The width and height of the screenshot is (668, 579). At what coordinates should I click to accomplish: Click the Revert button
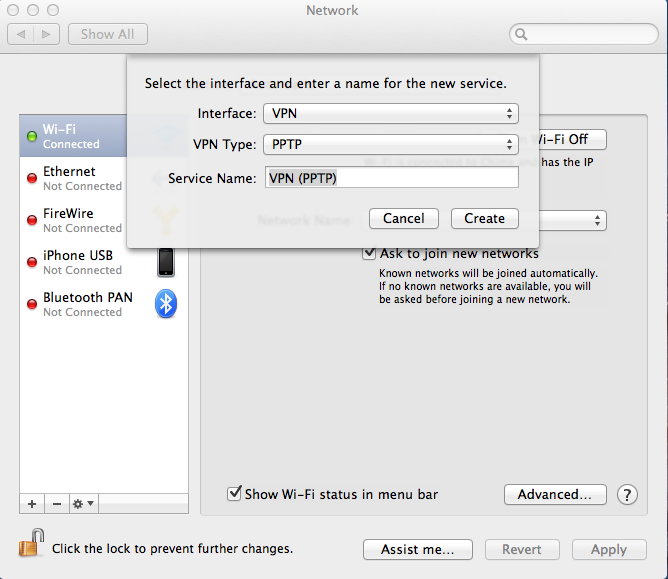(522, 549)
